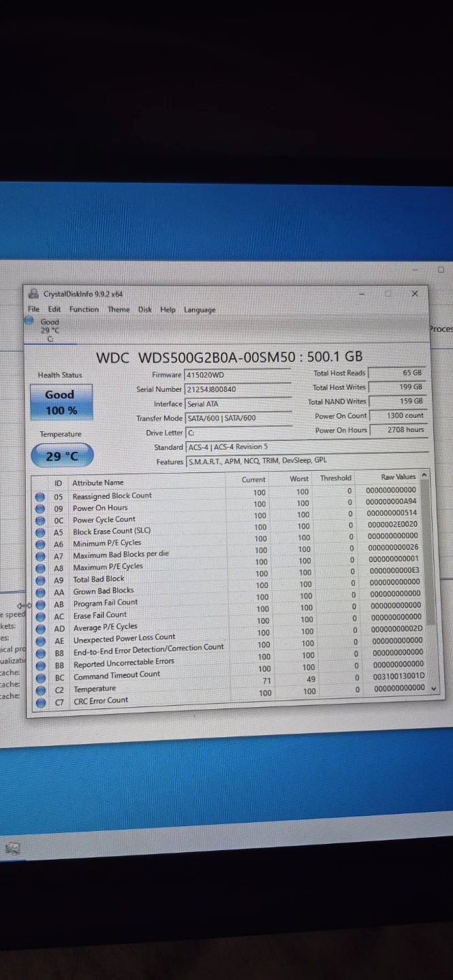Screen dimensions: 453x980
Task: Open the Language menu
Action: tap(200, 310)
